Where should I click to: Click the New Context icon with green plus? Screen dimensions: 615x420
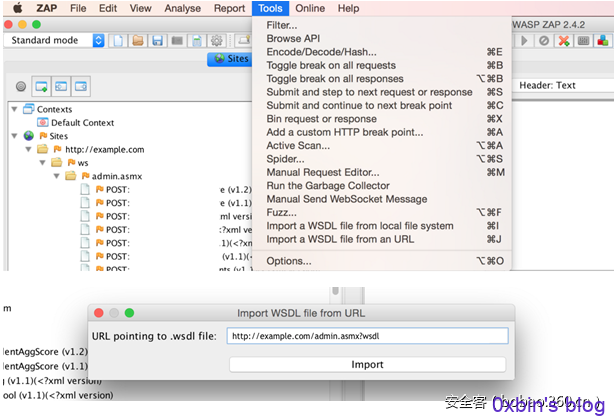pos(41,86)
